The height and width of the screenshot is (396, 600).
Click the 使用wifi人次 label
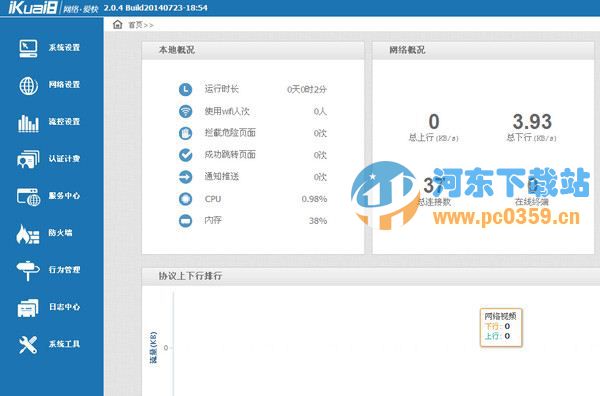tap(227, 111)
